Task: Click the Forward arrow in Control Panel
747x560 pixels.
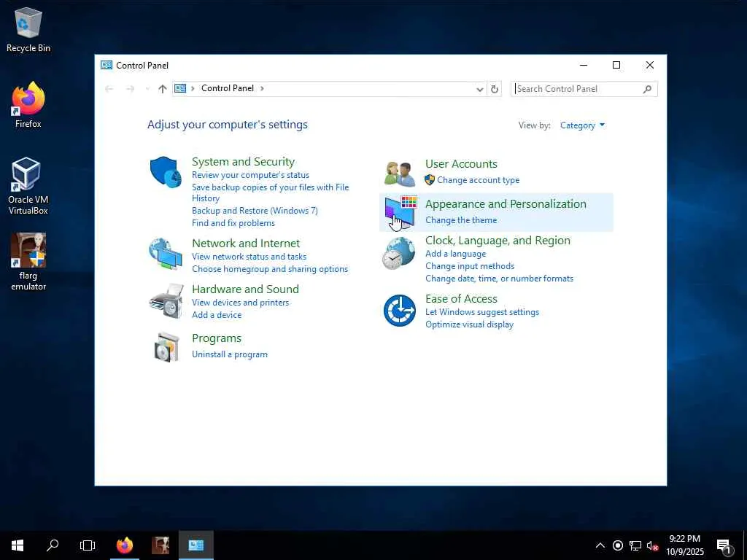Action: coord(130,88)
